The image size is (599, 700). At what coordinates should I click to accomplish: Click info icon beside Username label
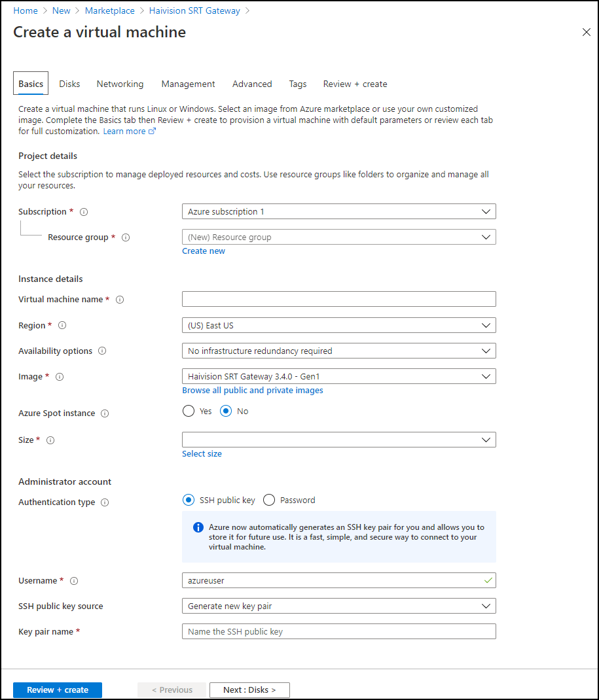point(74,581)
